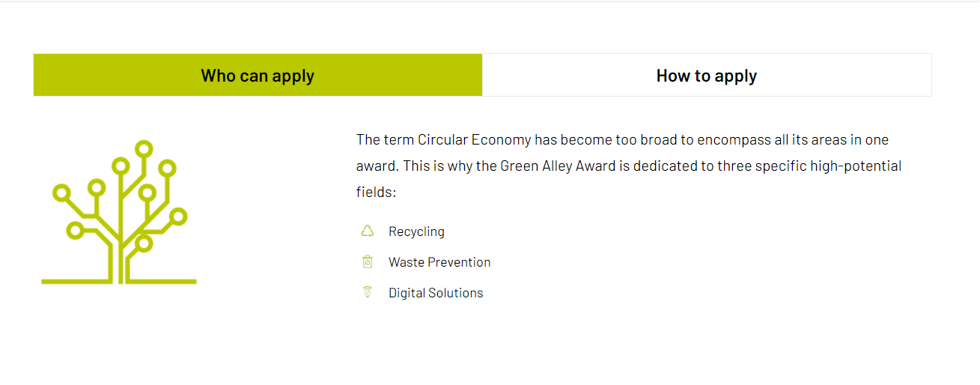Click the icon beside Digital Solutions
This screenshot has height=385, width=980.
pos(367,293)
